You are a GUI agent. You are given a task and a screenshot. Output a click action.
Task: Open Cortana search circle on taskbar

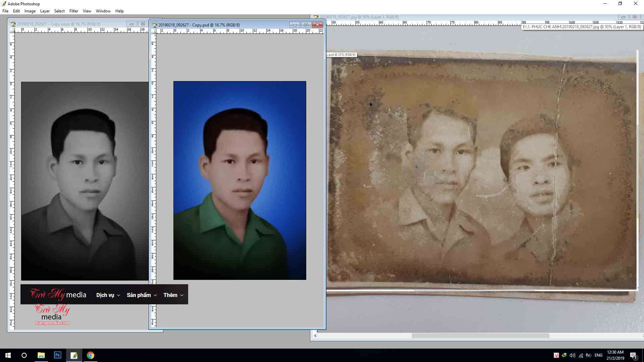pos(24,355)
